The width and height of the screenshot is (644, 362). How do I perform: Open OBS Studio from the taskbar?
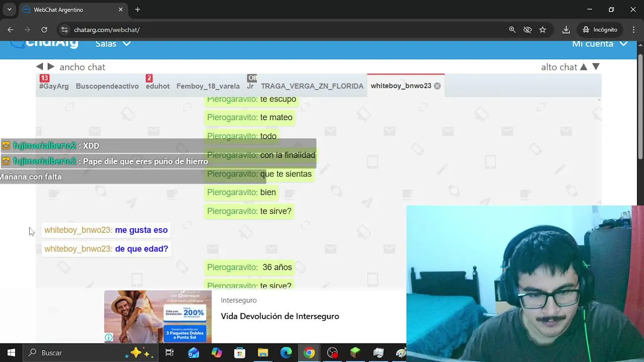click(333, 353)
